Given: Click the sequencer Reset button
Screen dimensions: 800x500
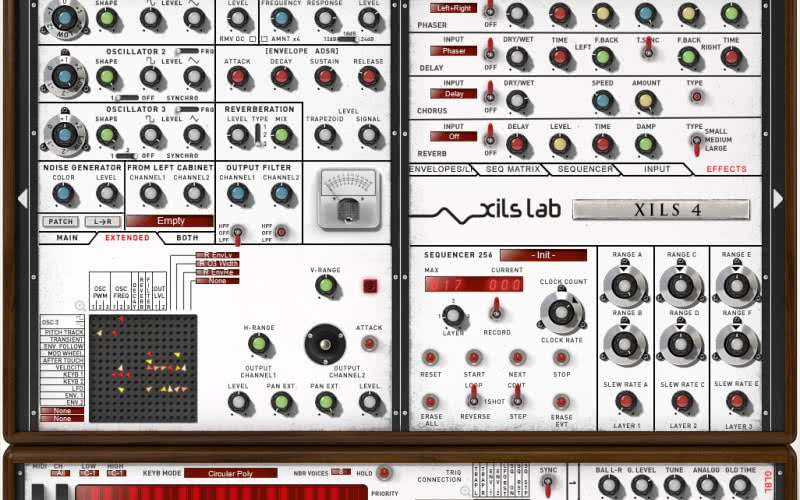Looking at the screenshot, I should 430,357.
